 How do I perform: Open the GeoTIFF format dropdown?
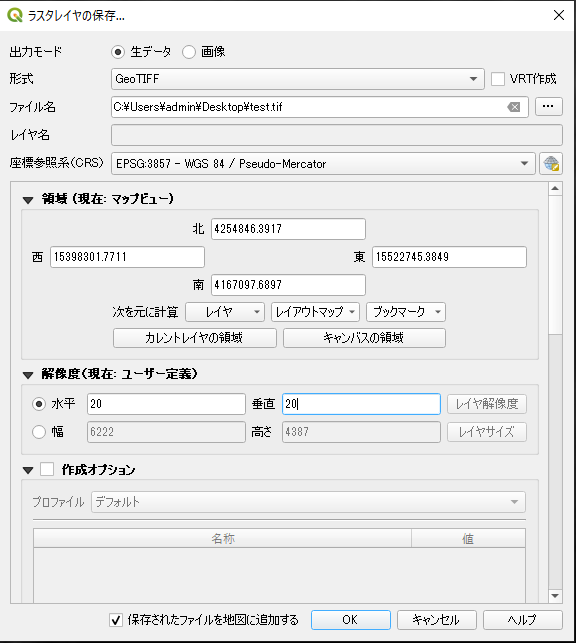[298, 79]
